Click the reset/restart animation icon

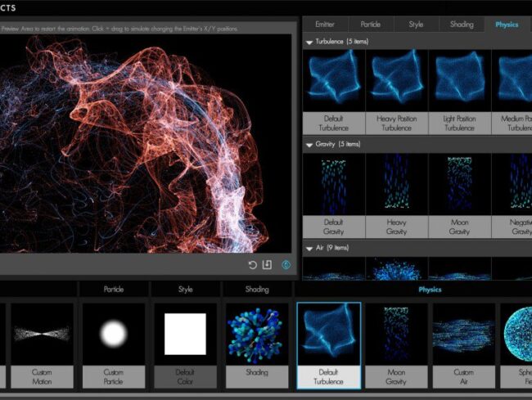point(253,265)
